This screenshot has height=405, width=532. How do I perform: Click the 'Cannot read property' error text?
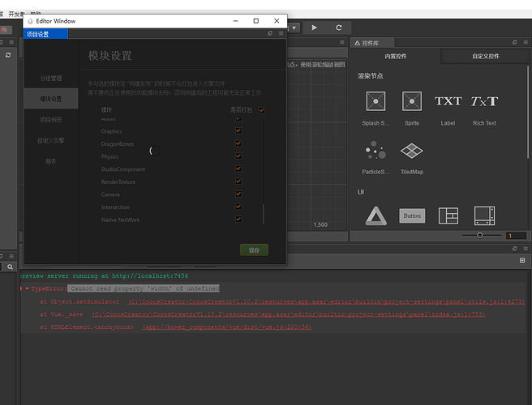(144, 288)
